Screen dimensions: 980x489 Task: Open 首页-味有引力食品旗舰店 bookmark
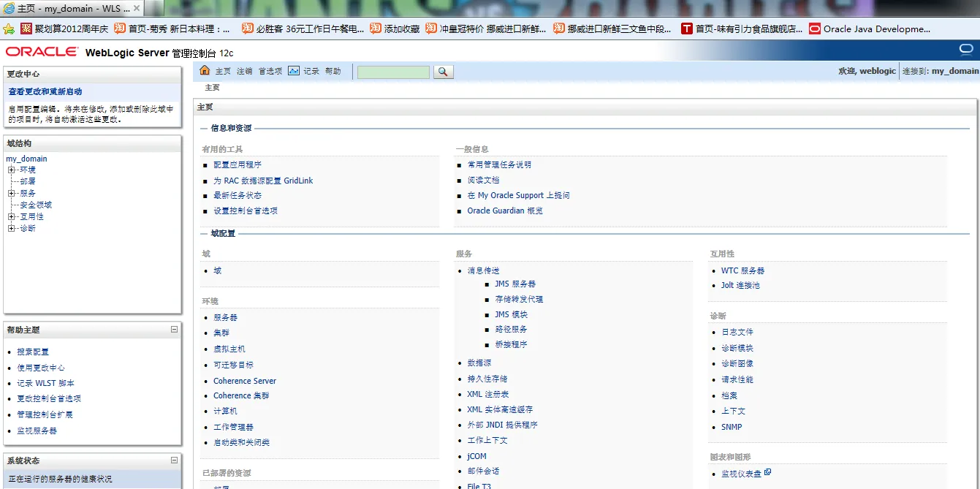pyautogui.click(x=742, y=29)
